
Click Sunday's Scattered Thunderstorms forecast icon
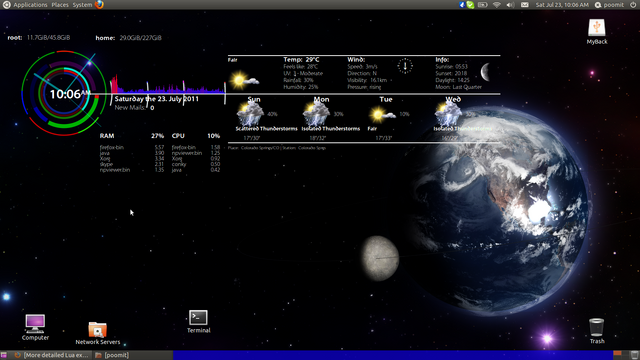coord(250,114)
